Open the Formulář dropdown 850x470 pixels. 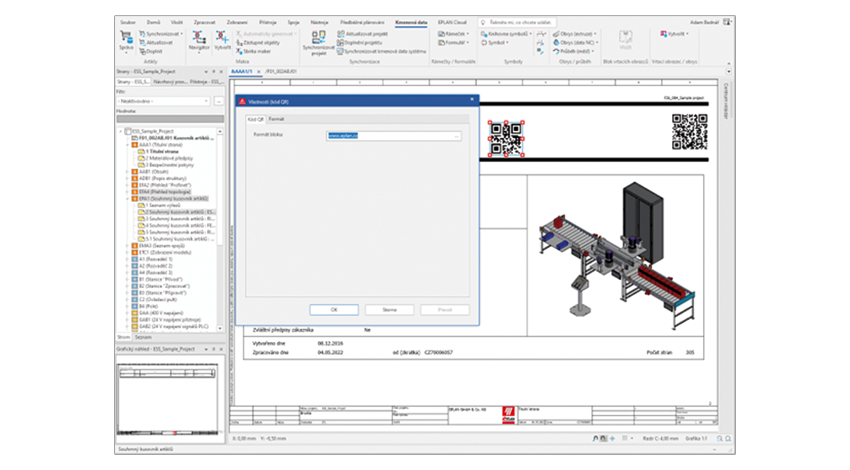pos(453,42)
